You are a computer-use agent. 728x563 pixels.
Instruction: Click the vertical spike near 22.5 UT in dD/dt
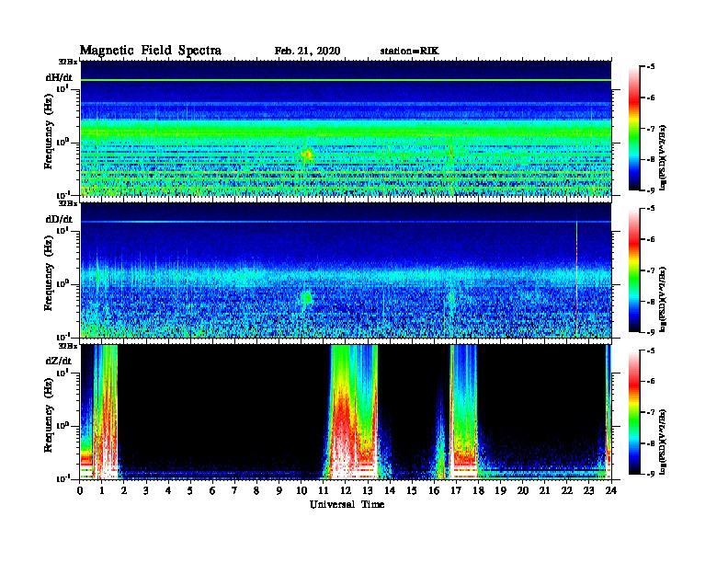point(576,277)
